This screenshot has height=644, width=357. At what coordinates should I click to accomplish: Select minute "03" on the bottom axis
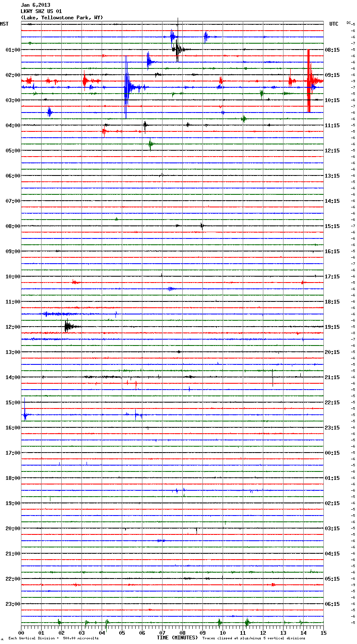tap(81, 633)
